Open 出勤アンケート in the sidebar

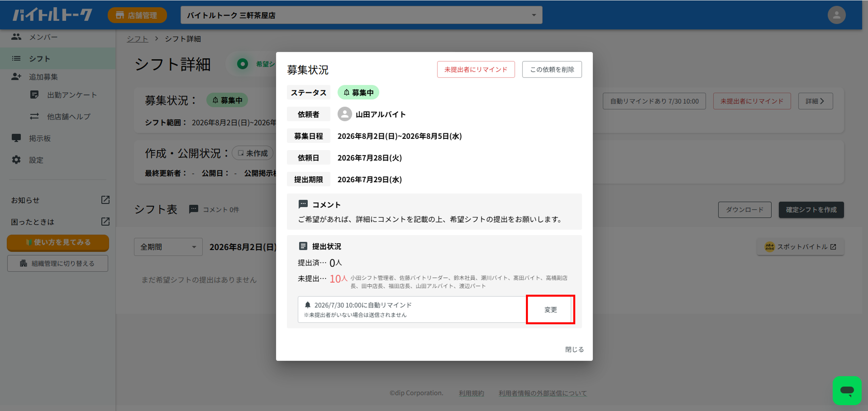point(58,95)
